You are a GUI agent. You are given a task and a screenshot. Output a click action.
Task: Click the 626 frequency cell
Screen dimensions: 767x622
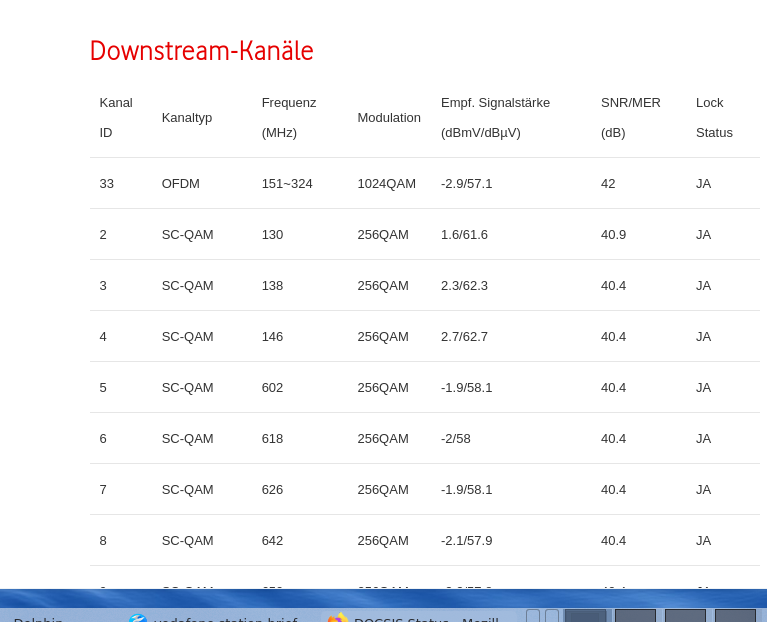272,490
